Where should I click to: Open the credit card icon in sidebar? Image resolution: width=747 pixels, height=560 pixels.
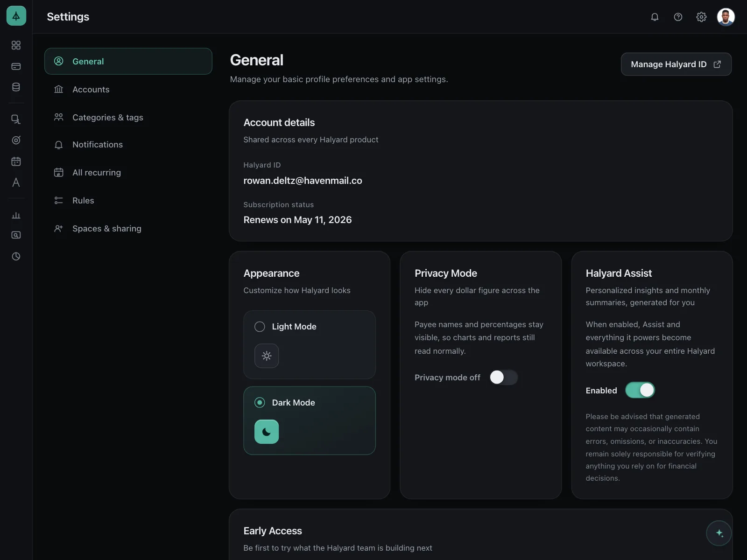coord(16,66)
